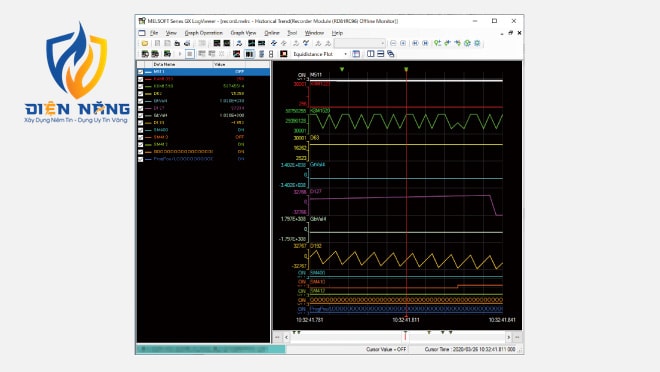Screen dimensions: 660x372
Task: Click the green triangle marker above the red cursor
Action: pyautogui.click(x=406, y=69)
